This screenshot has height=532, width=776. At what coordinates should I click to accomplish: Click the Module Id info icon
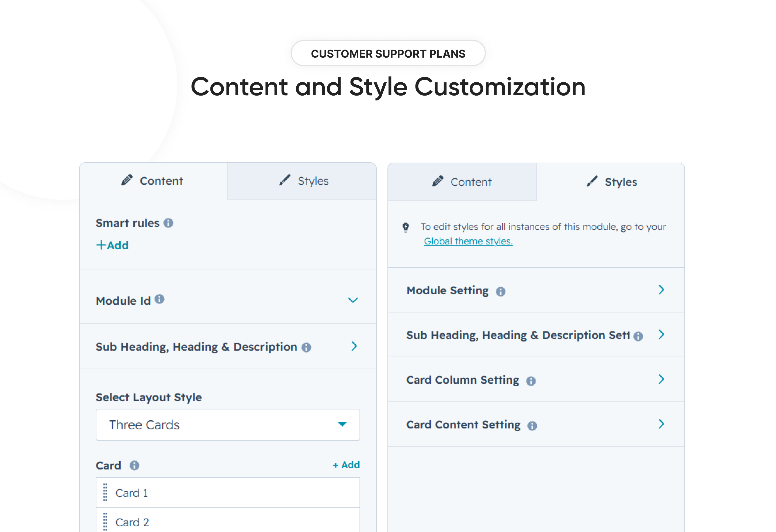[160, 299]
